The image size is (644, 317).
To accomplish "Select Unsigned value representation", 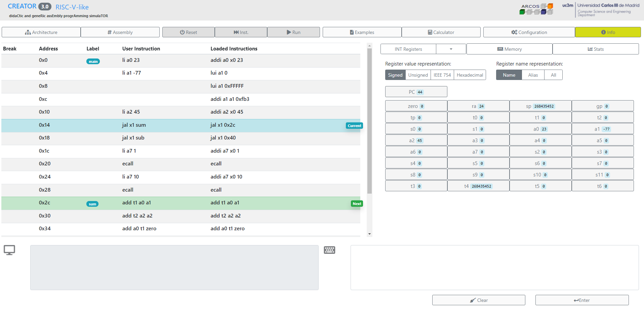I will coord(418,75).
